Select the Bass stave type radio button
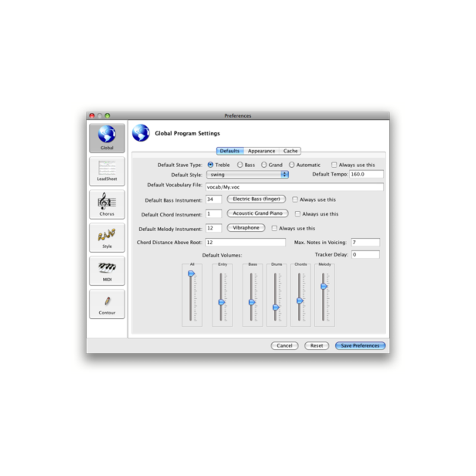Viewport: 476px width, 476px height. click(x=240, y=165)
